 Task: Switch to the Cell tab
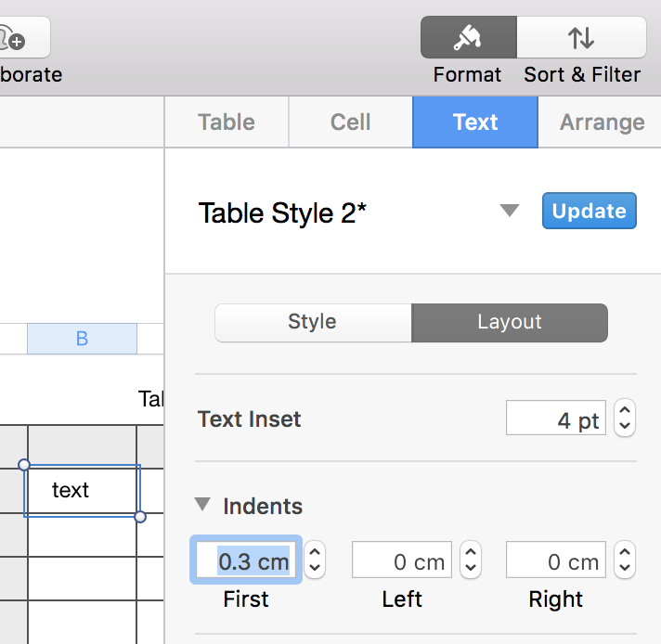pyautogui.click(x=351, y=122)
